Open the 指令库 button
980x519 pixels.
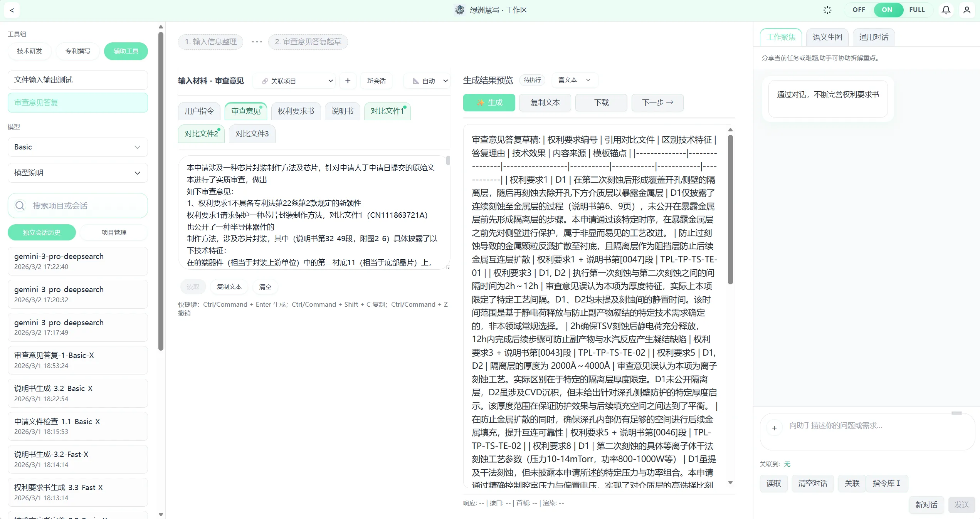tap(886, 484)
